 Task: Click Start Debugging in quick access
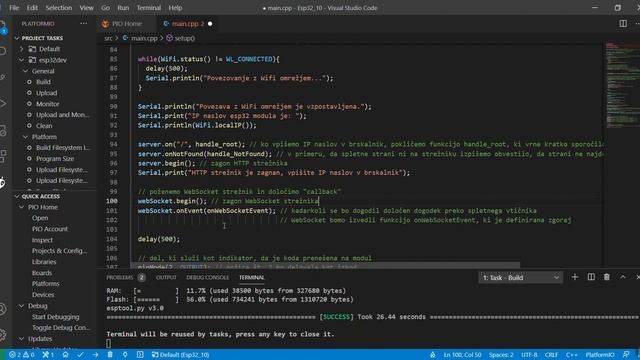56,317
